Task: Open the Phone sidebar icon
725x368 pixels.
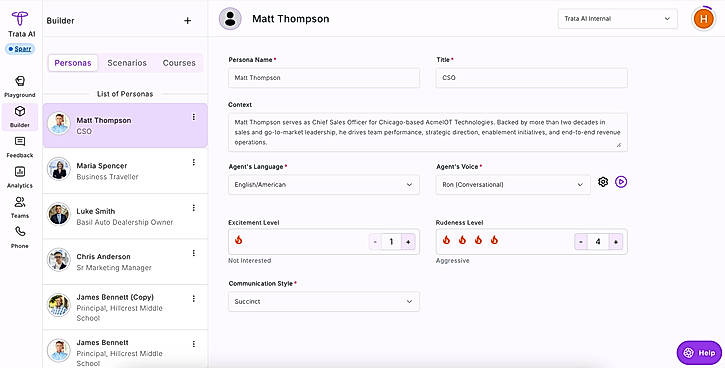Action: coord(20,232)
